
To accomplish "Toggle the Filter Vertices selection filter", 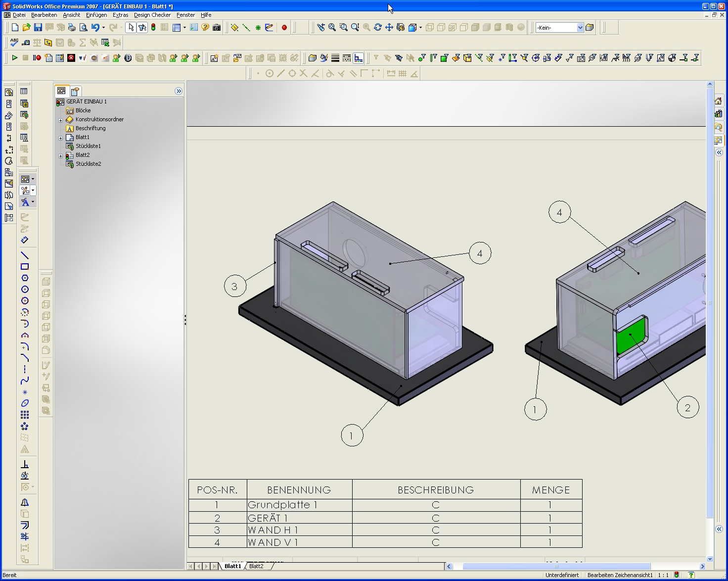I will (x=421, y=58).
